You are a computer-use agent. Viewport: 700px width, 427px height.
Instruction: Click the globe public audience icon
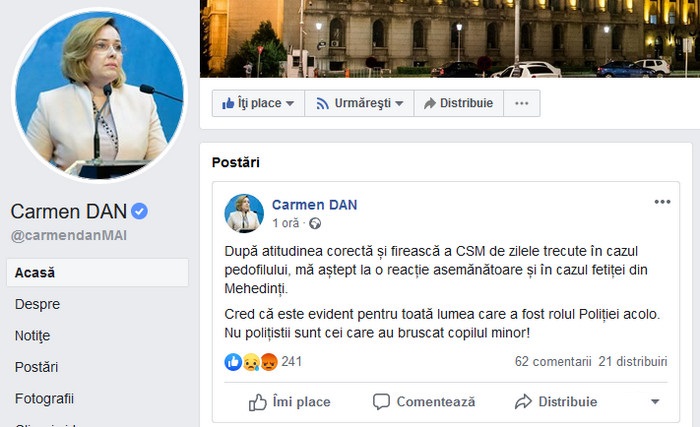pyautogui.click(x=315, y=223)
